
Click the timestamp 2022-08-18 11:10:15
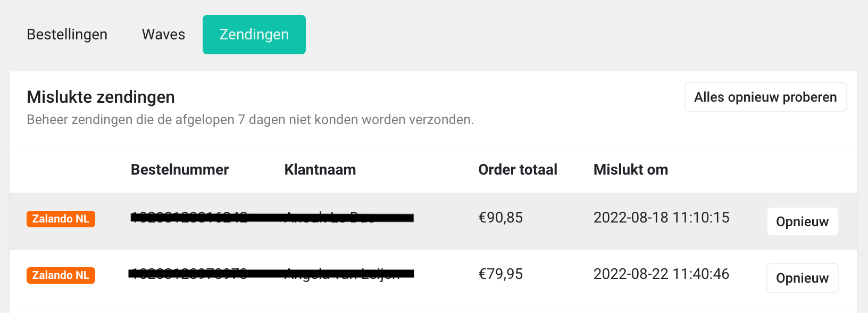(x=661, y=218)
